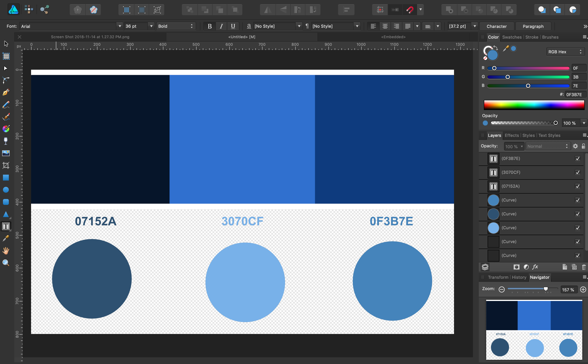Open layer effects with the fx icon
This screenshot has height=364, width=588.
point(535,267)
